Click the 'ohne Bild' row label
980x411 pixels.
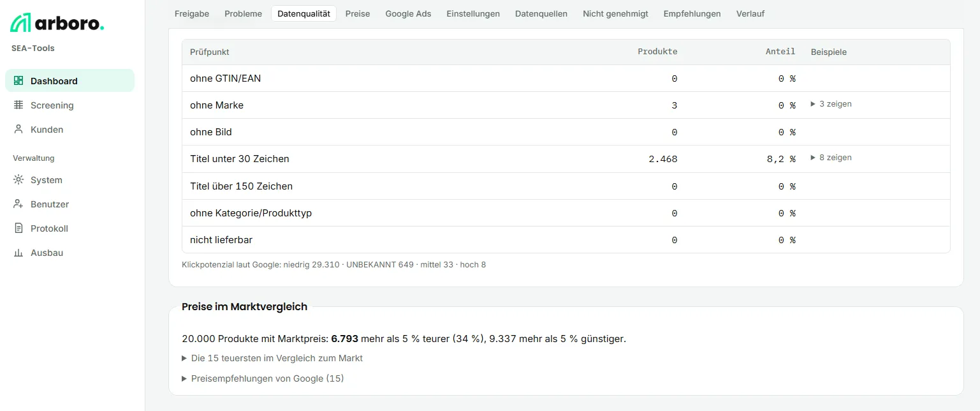click(211, 132)
